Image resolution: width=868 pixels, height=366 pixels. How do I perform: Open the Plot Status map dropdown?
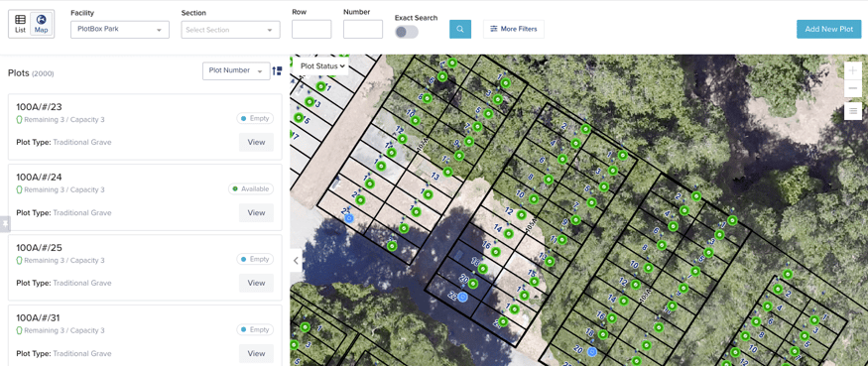pyautogui.click(x=319, y=65)
